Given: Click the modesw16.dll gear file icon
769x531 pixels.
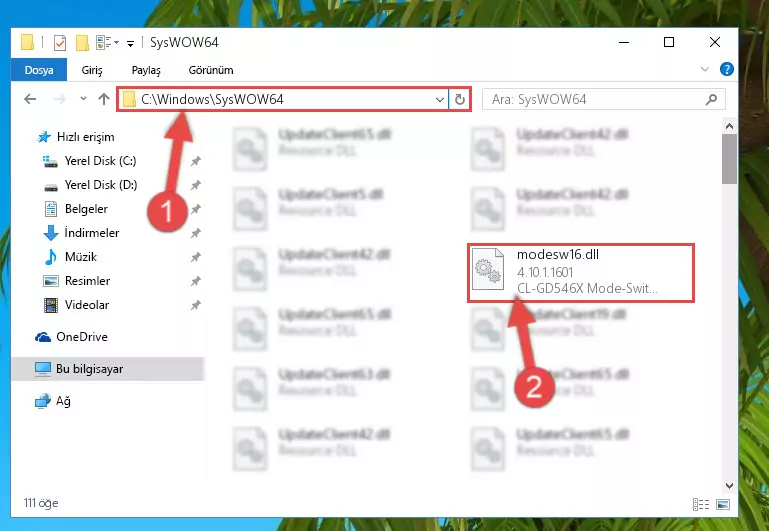Looking at the screenshot, I should [x=488, y=269].
